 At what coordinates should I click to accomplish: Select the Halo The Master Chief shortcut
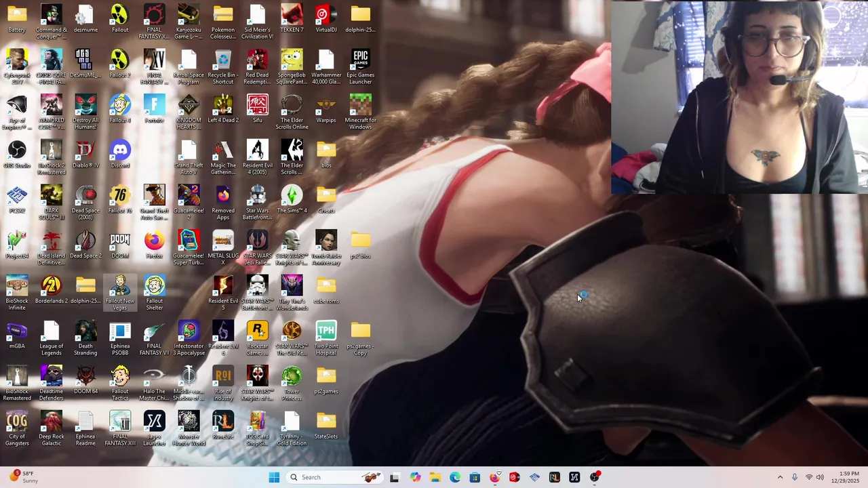coord(155,383)
